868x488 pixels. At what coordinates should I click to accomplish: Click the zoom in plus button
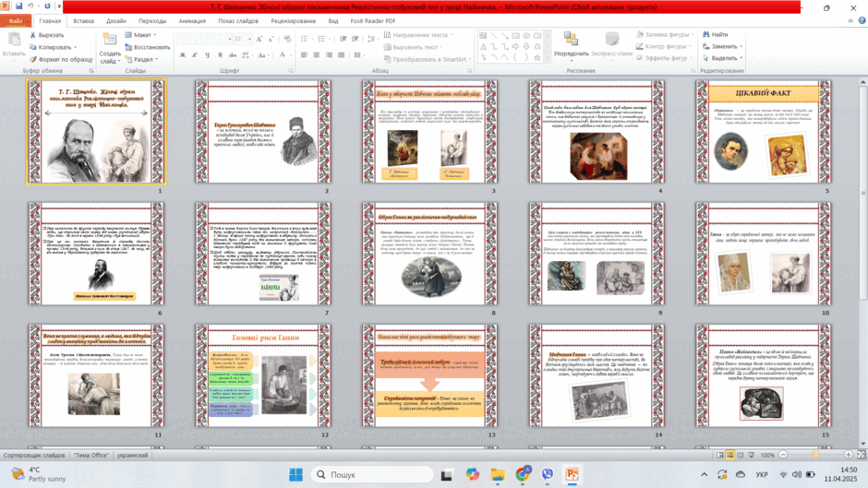tap(848, 455)
